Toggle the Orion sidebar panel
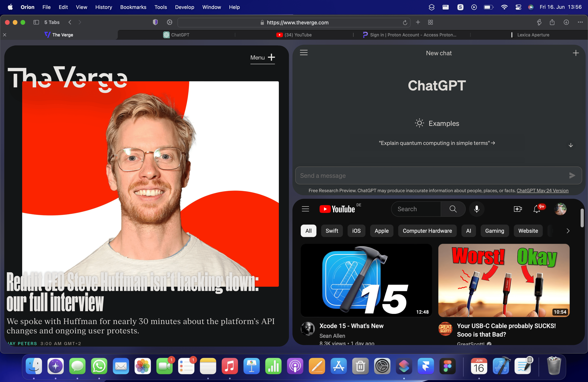 coord(36,22)
